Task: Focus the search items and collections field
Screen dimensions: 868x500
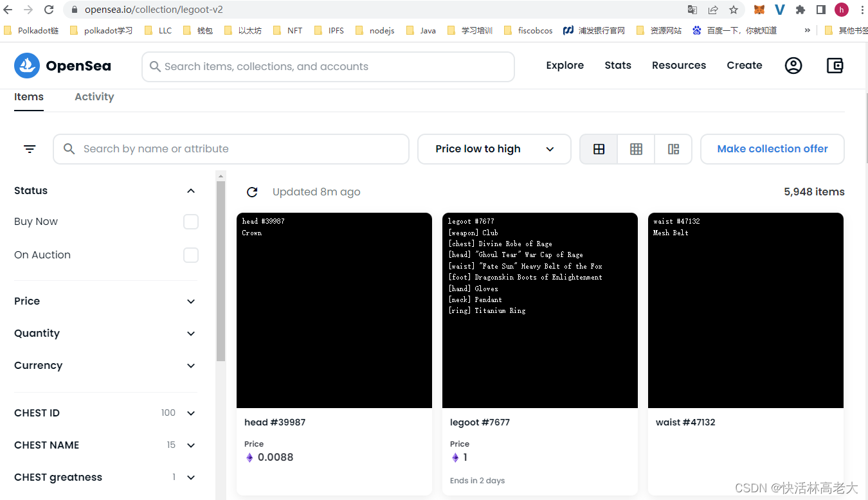Action: [x=328, y=67]
